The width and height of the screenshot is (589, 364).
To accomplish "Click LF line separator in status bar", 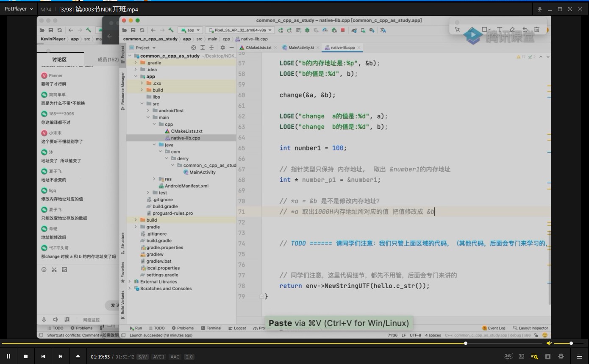I will pyautogui.click(x=403, y=335).
